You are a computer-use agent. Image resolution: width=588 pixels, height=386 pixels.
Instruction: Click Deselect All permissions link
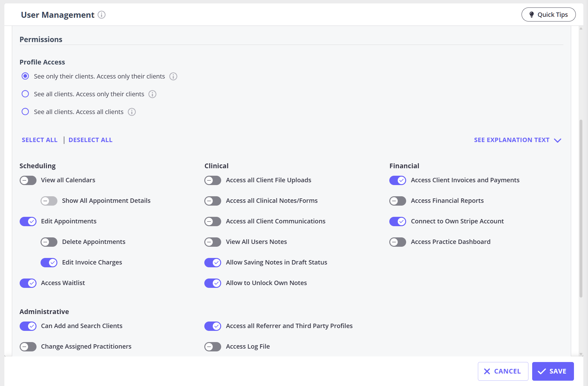pos(90,140)
